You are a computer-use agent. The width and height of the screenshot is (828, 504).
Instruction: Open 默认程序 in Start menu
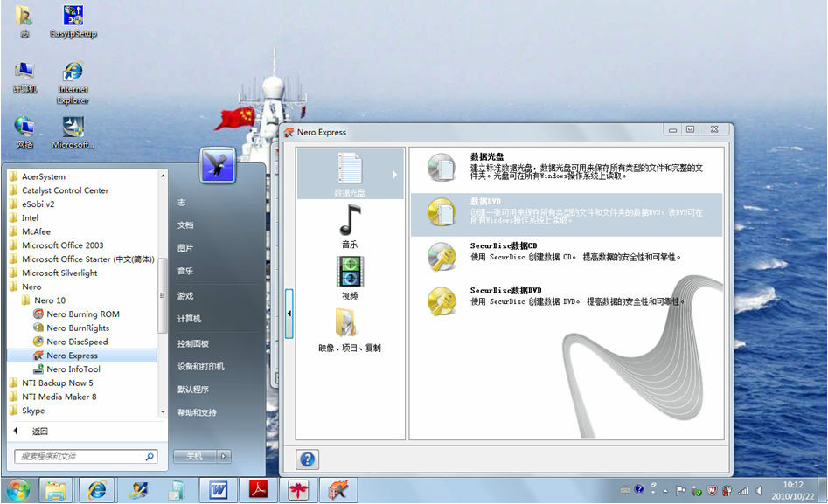[x=193, y=390]
